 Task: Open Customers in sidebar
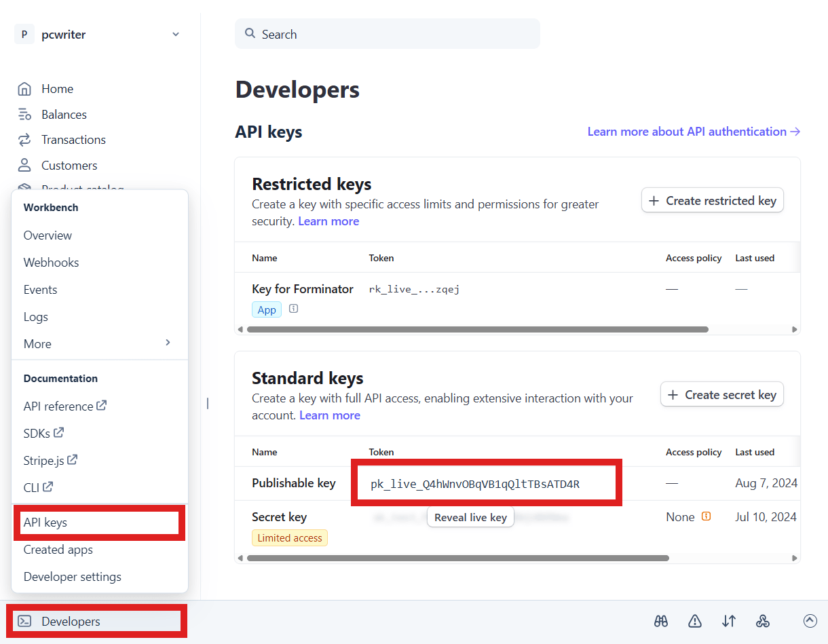point(69,166)
